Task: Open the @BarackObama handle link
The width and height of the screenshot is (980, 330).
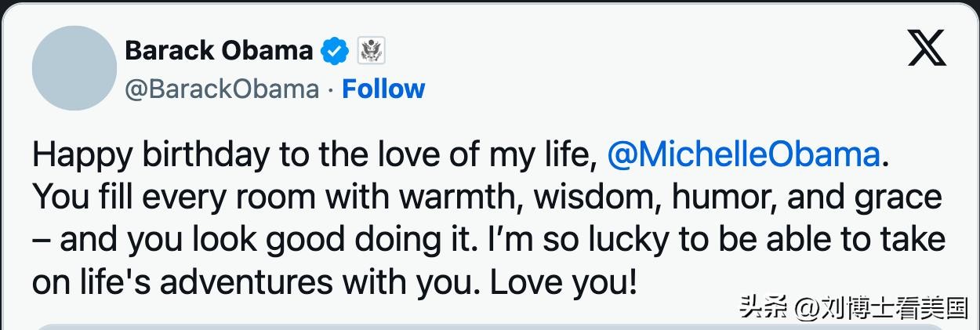Action: [x=222, y=89]
